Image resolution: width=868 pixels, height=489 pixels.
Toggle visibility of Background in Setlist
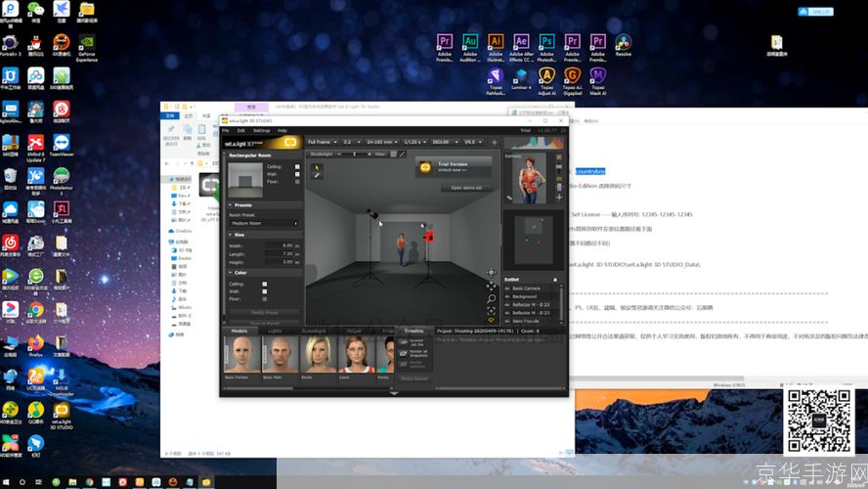[507, 297]
